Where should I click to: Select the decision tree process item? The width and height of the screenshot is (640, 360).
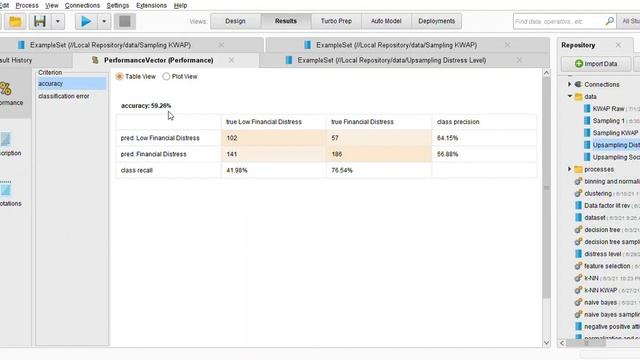click(602, 230)
